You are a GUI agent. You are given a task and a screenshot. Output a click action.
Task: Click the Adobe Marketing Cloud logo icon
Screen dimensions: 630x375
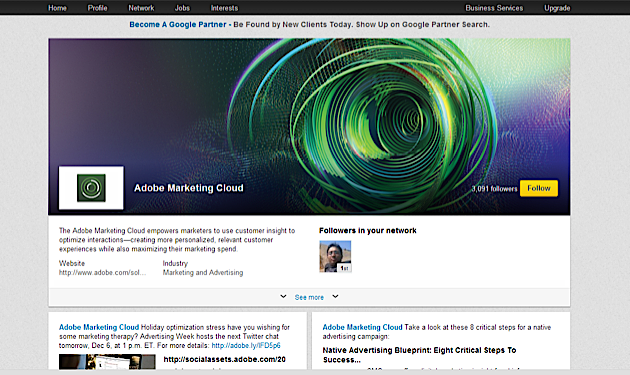tap(91, 188)
